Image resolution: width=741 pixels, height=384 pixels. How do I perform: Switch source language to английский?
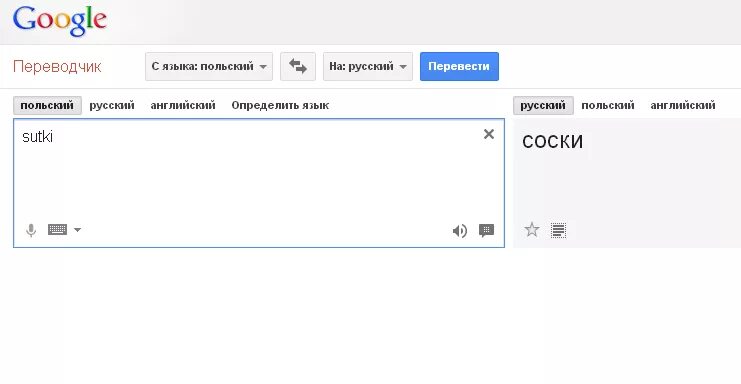coord(183,105)
